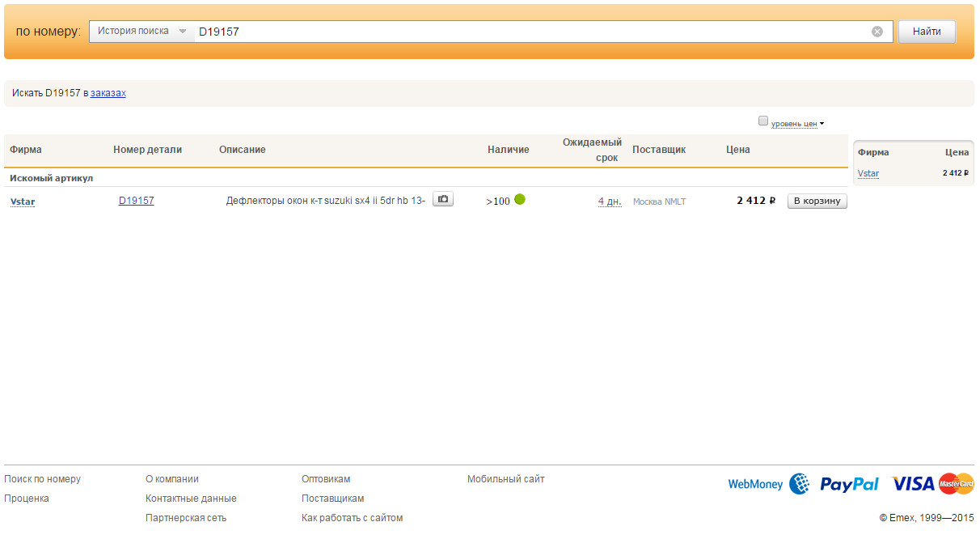Open 'Контактные данные' footer link

pyautogui.click(x=191, y=499)
